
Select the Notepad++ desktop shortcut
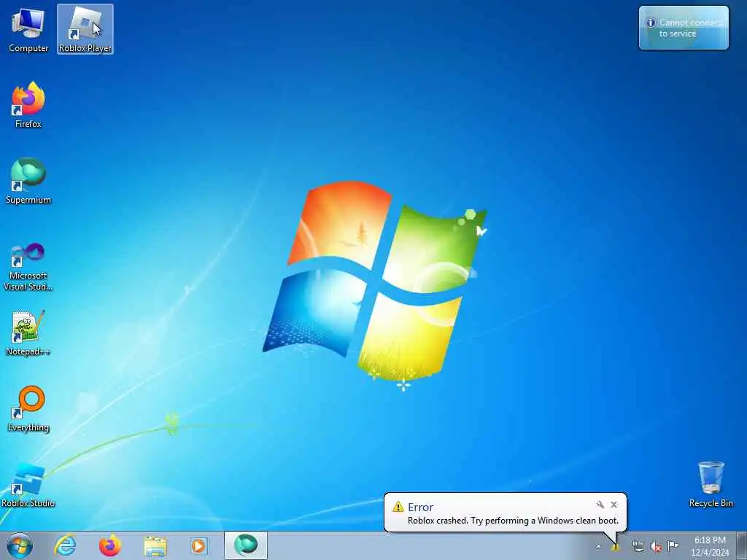coord(28,332)
